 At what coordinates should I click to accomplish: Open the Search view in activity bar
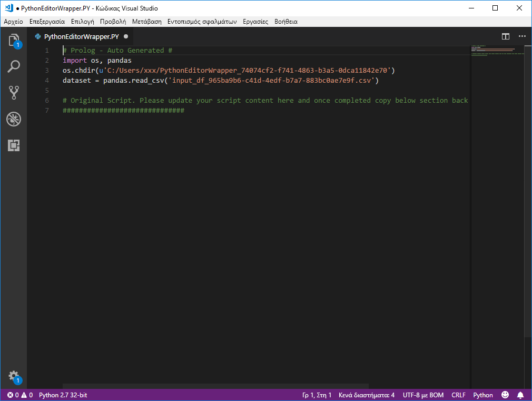coord(14,66)
